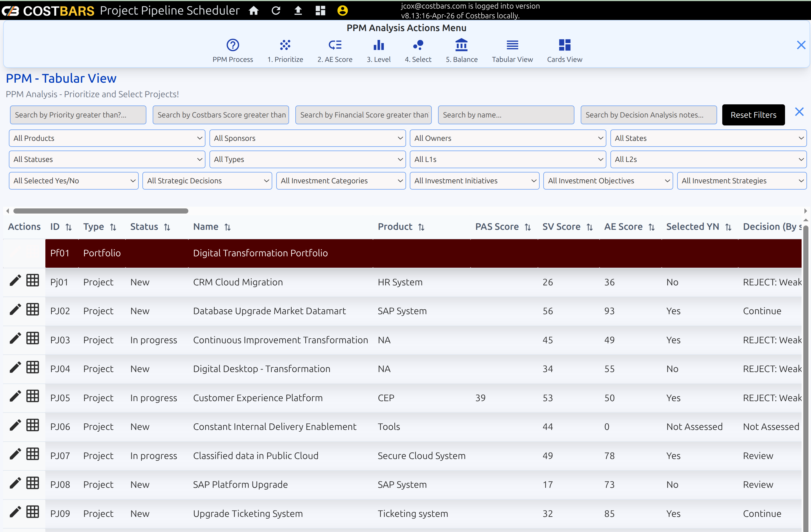Viewport: 811px width, 532px height.
Task: Open the 4. Select action
Action: (418, 50)
